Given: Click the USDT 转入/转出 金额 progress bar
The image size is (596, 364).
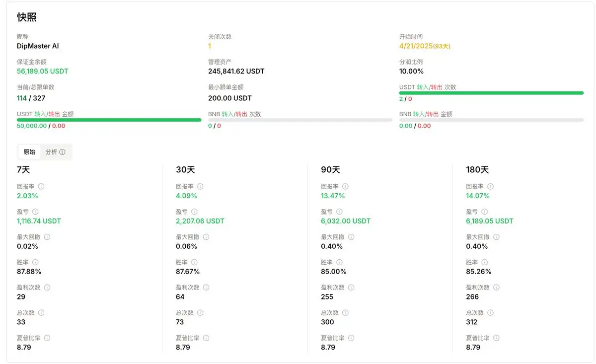Looking at the screenshot, I should 109,120.
